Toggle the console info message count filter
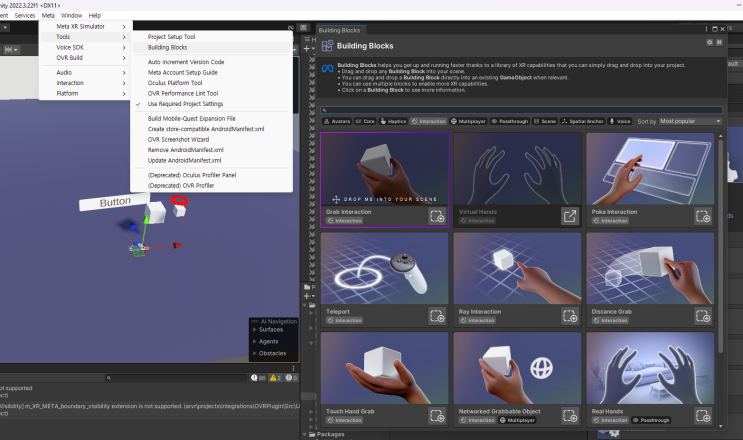Screen dimensions: 743x440 click(258, 378)
